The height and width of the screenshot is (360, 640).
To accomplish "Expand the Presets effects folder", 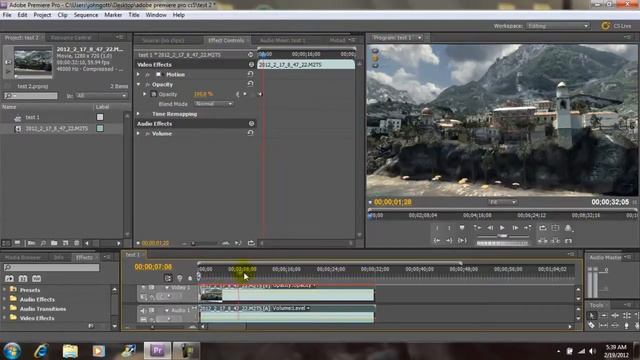I will click(x=4, y=289).
